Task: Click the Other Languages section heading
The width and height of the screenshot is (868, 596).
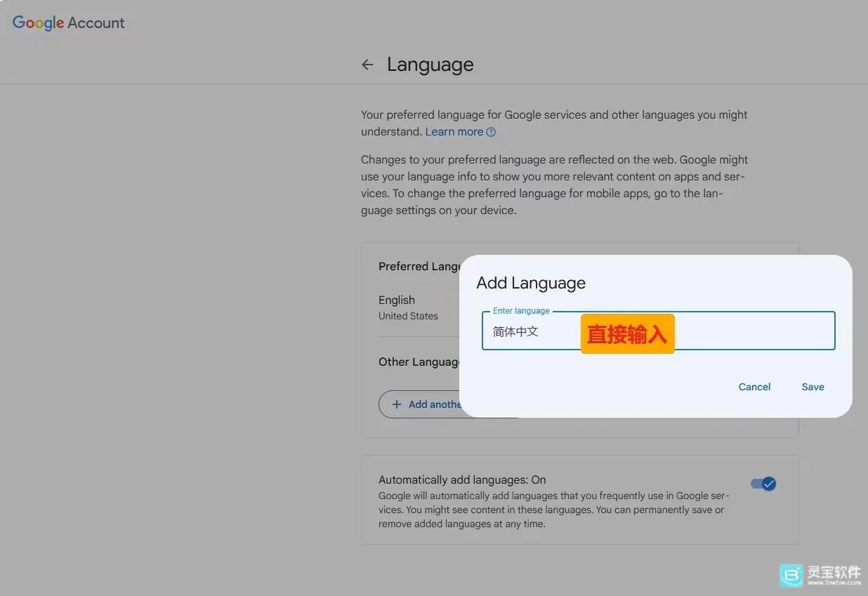Action: click(x=419, y=362)
